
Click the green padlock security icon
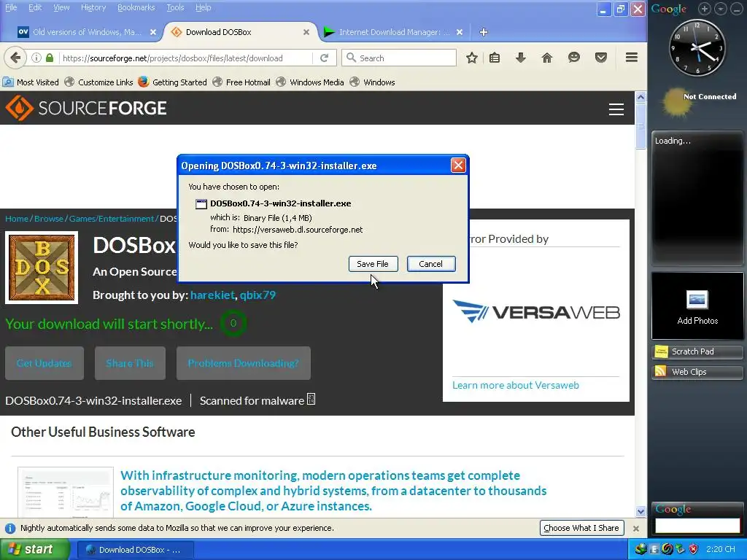point(50,58)
